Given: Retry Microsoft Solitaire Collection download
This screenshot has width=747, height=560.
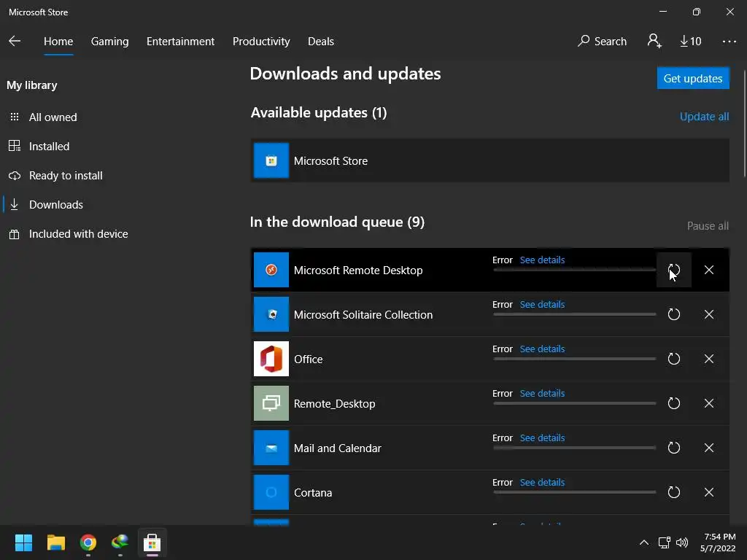Looking at the screenshot, I should tap(673, 314).
